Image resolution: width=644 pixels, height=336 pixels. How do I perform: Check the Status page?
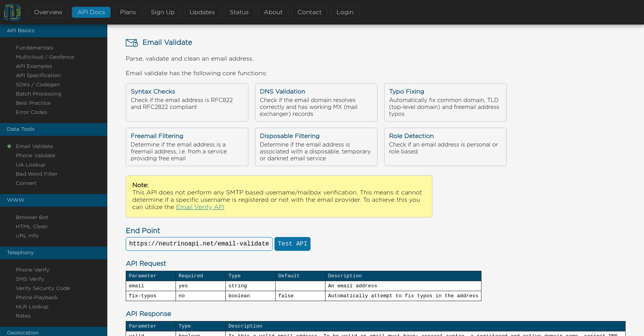coord(239,12)
